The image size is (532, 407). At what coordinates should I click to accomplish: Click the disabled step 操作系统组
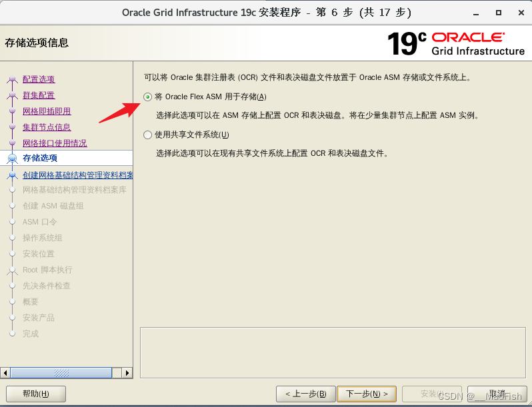43,238
